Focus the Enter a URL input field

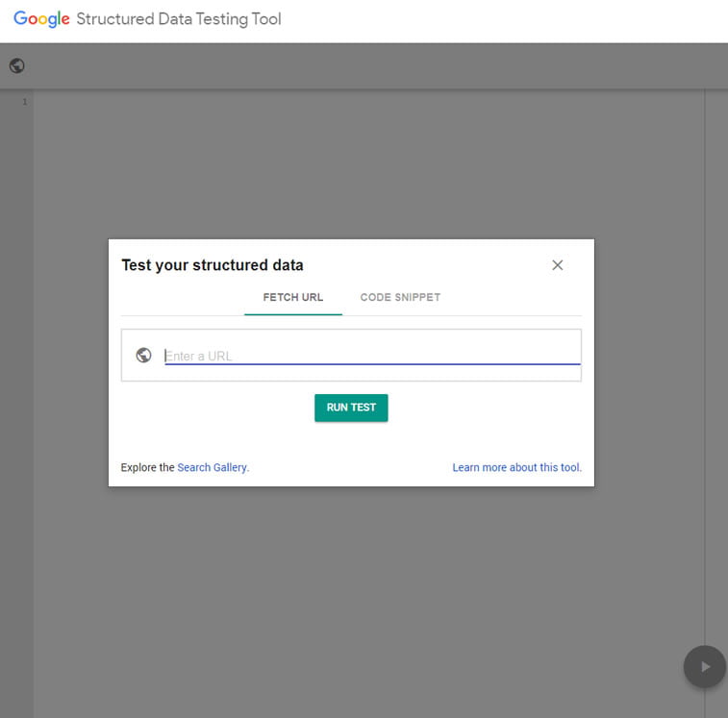coord(372,356)
